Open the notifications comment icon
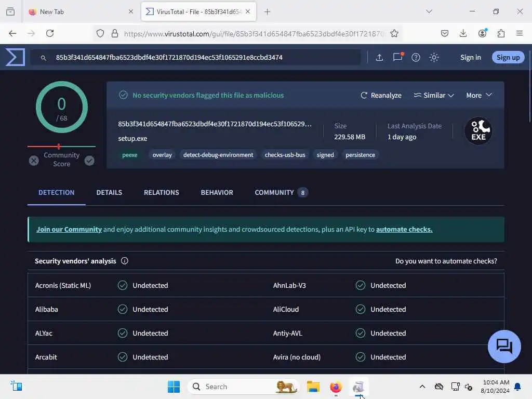The width and height of the screenshot is (532, 399). click(397, 57)
